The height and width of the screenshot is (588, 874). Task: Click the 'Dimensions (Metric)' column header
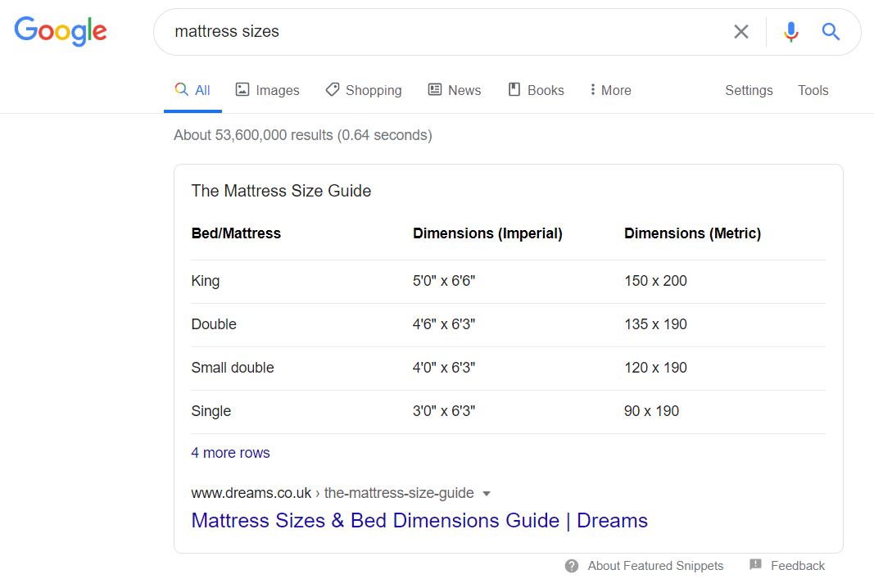coord(692,233)
